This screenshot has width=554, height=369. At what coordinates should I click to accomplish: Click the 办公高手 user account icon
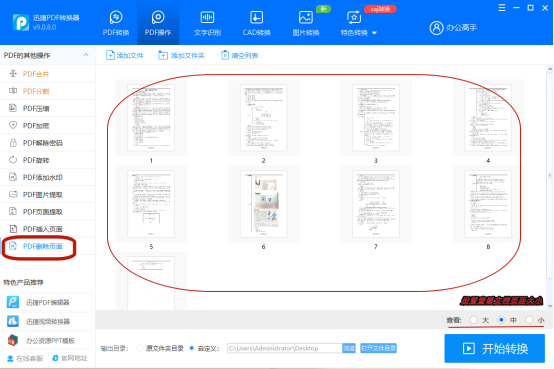[436, 28]
